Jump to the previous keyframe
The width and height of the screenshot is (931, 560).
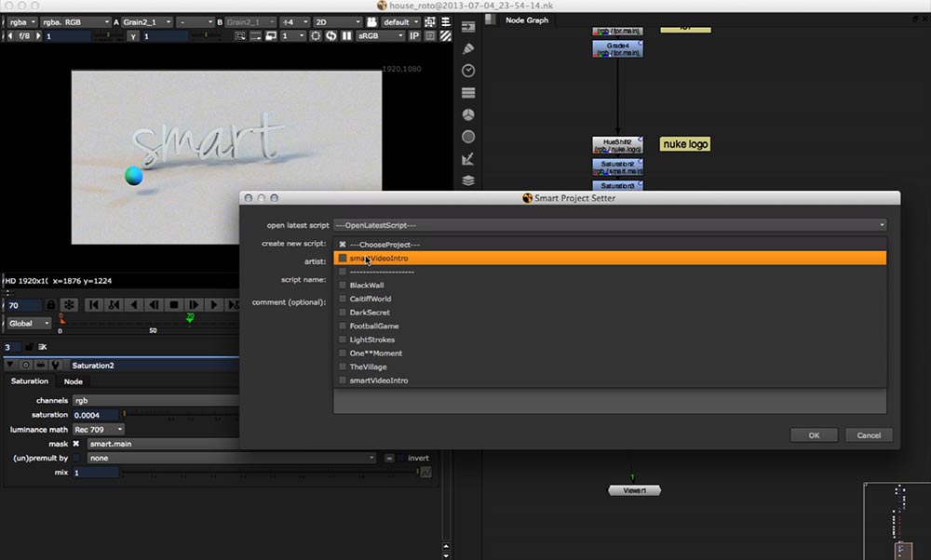(x=114, y=305)
